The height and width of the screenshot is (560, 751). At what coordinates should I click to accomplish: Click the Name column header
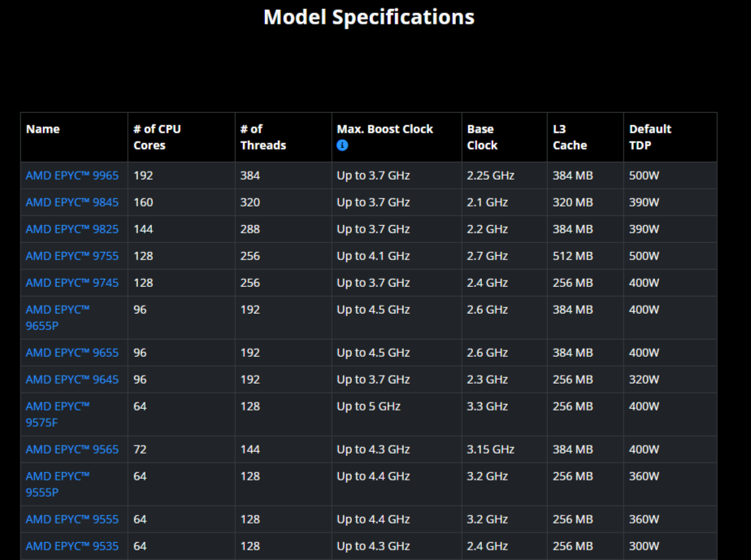(43, 129)
